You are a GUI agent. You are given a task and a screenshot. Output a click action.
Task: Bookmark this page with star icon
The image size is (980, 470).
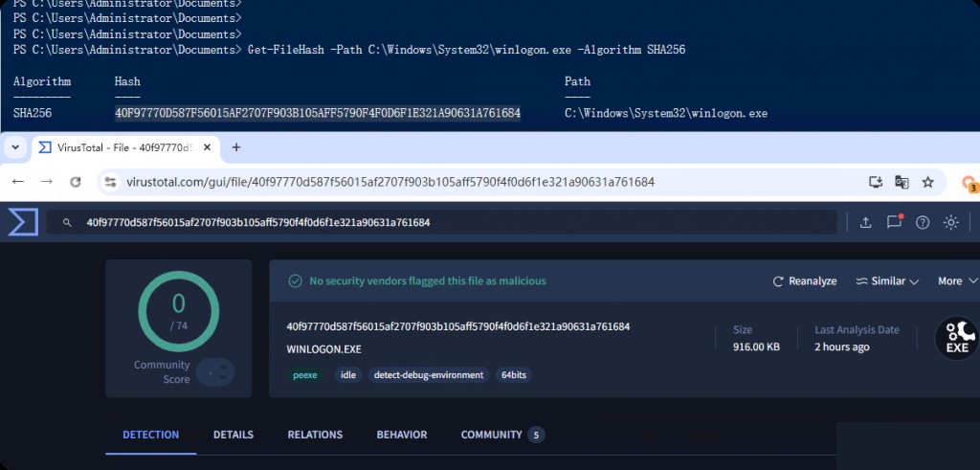(928, 182)
